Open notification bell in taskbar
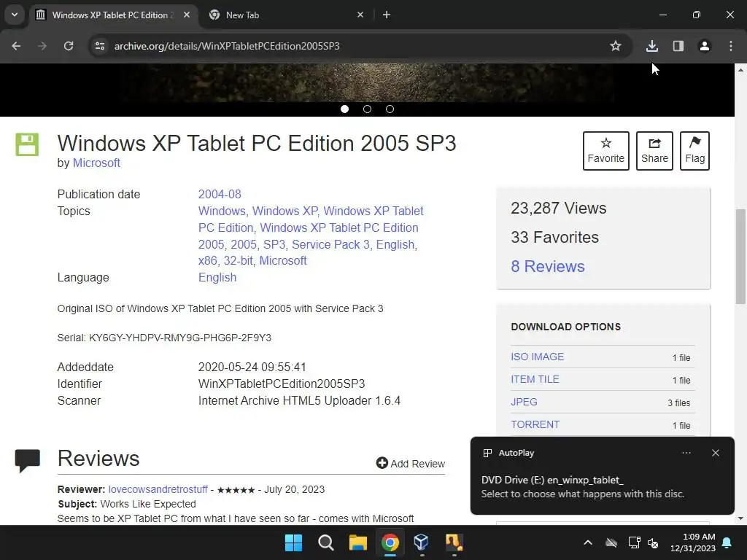The height and width of the screenshot is (560, 747). (x=727, y=542)
